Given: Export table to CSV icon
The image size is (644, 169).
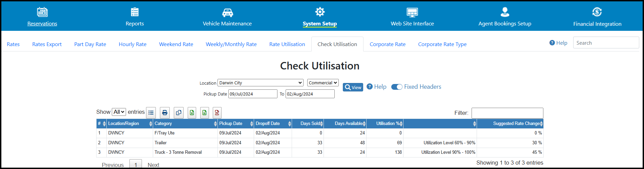Looking at the screenshot, I should (204, 113).
